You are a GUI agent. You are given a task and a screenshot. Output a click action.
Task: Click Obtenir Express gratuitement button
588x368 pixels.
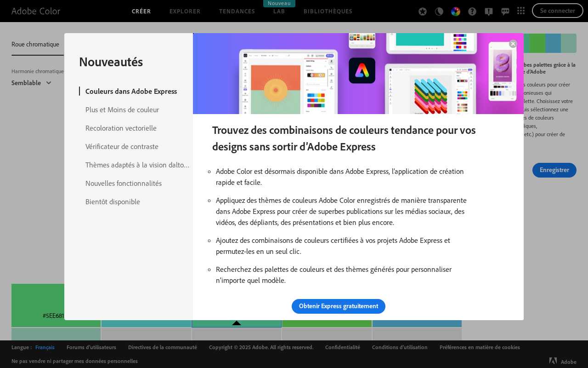tap(339, 306)
